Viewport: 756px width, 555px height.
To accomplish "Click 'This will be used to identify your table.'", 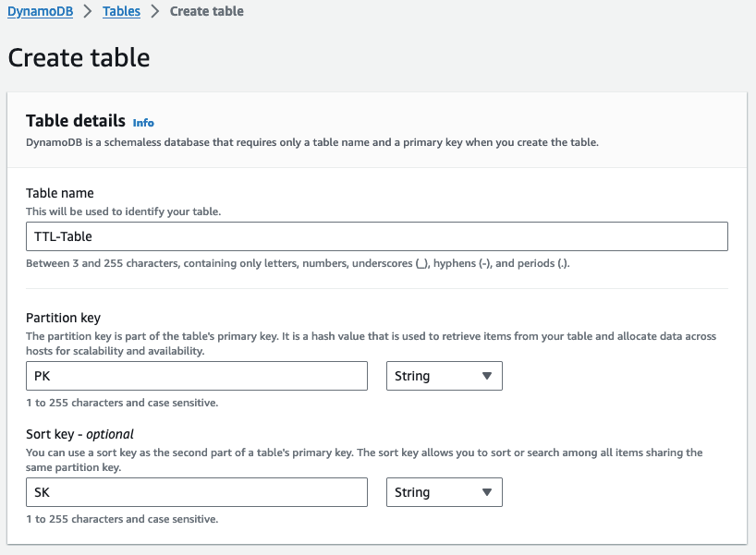I will (124, 211).
